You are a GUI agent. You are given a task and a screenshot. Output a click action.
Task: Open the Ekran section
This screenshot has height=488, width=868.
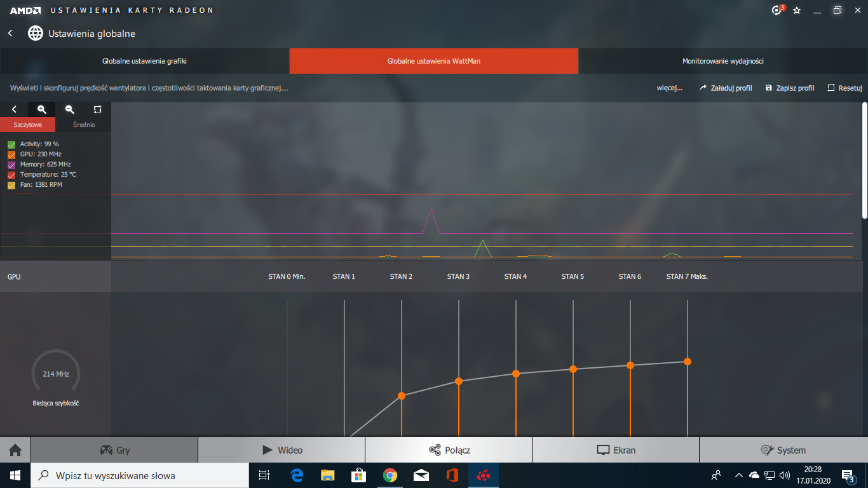[x=616, y=450]
